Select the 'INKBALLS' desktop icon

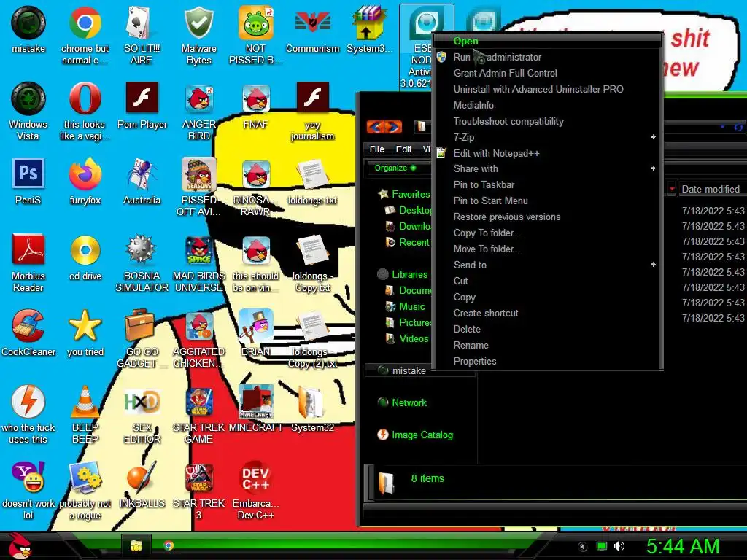point(142,485)
